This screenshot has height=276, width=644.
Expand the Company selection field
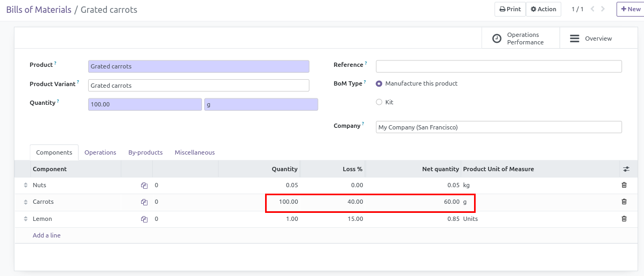point(499,127)
